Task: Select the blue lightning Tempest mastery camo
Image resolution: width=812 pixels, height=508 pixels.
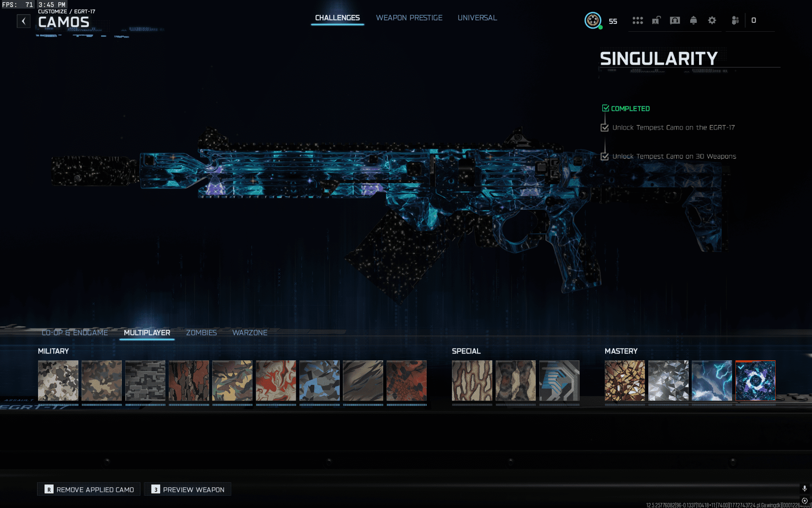Action: pos(712,380)
